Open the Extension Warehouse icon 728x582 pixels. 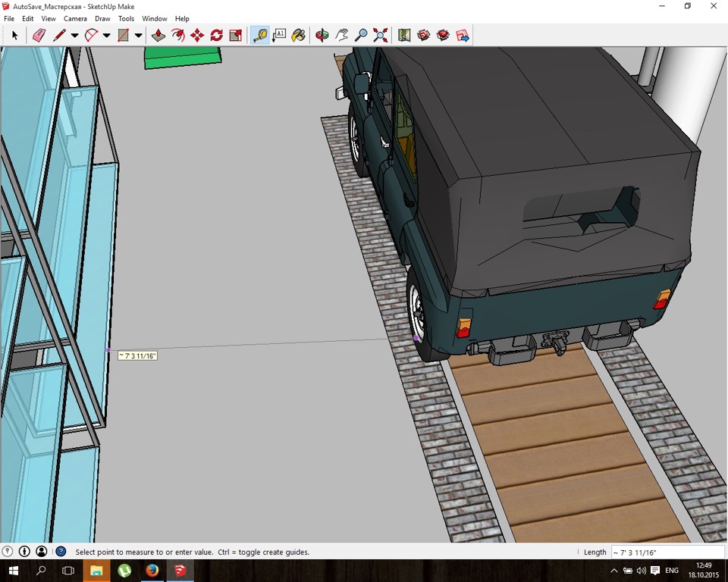(x=443, y=36)
